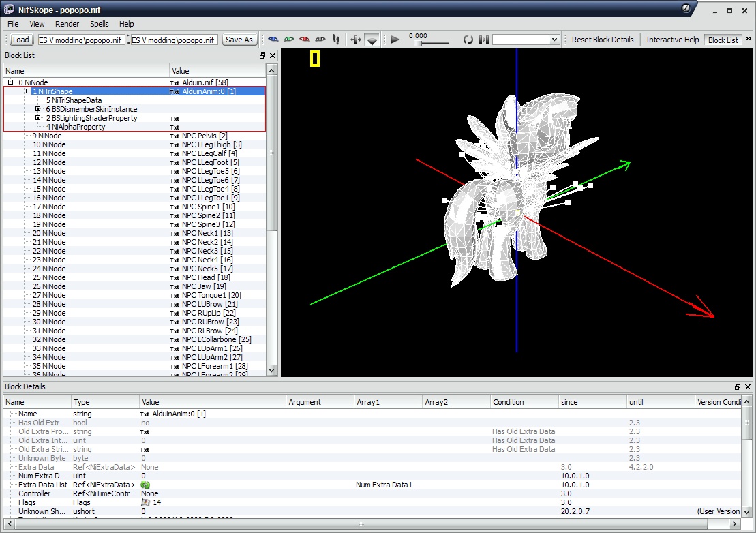This screenshot has height=533, width=756.
Task: Click the Txt icon beside NPC Pelvis [2]
Action: tap(175, 136)
